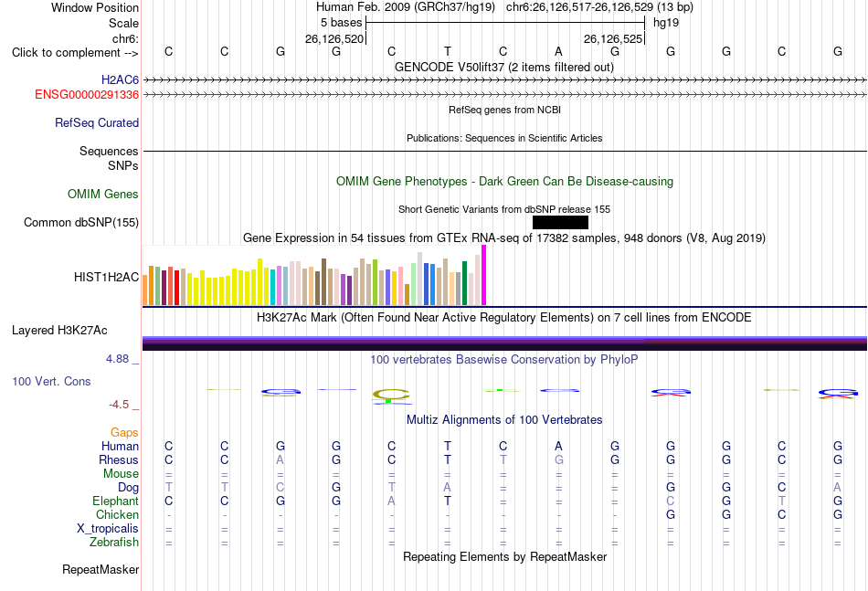Image resolution: width=868 pixels, height=591 pixels.
Task: Click the H3K27Ac layered signal band
Action: coord(504,343)
